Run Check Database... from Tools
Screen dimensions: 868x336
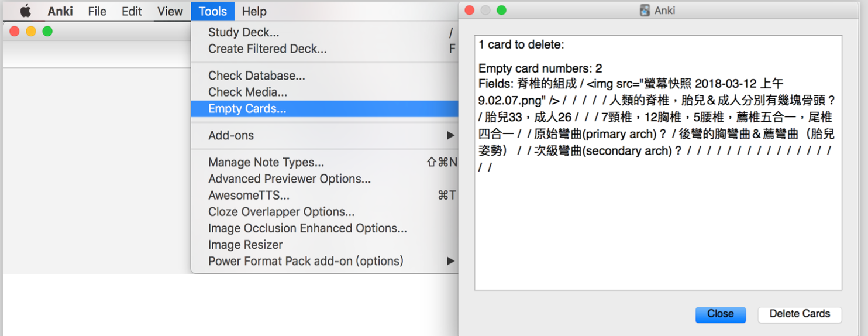pos(325,76)
